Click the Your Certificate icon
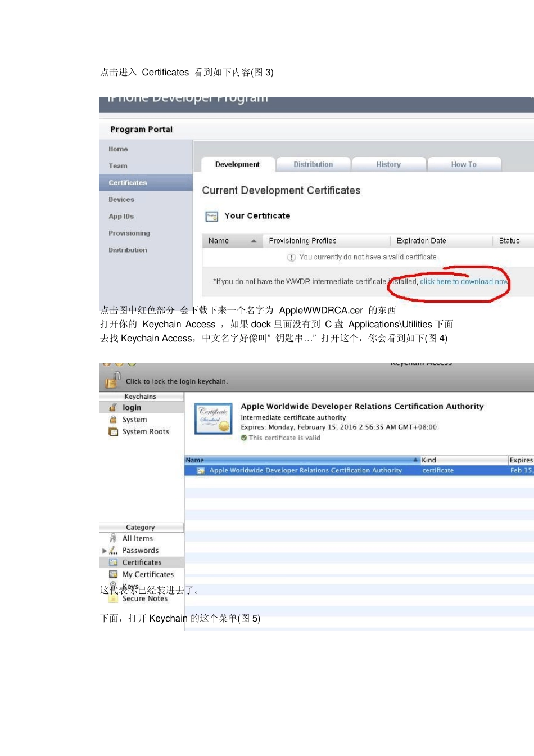 tap(212, 216)
